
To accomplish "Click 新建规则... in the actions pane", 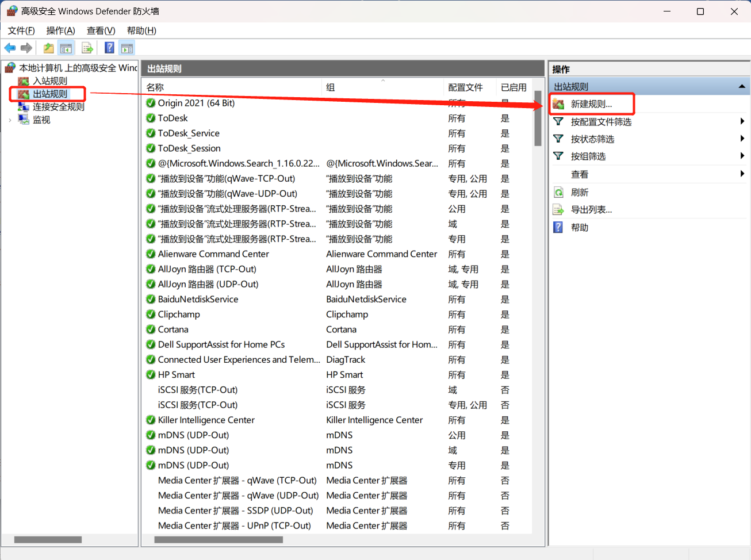I will pos(592,104).
